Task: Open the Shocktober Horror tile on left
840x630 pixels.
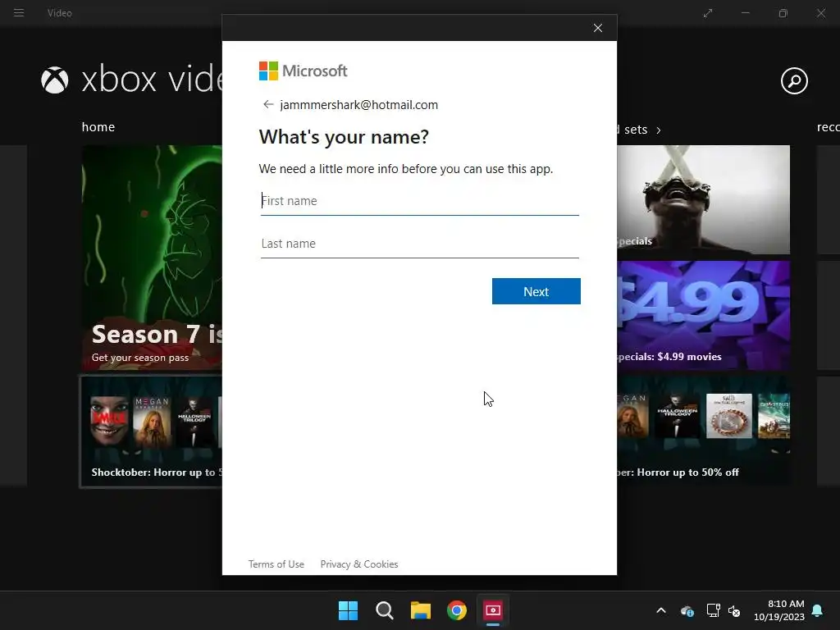Action: [x=152, y=431]
